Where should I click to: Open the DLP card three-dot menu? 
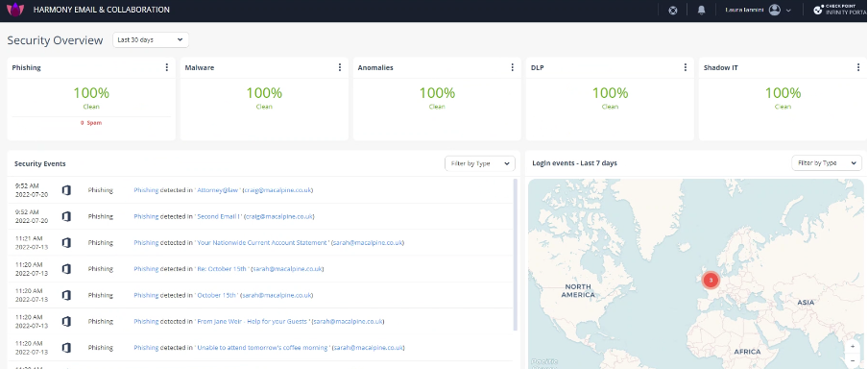click(685, 67)
